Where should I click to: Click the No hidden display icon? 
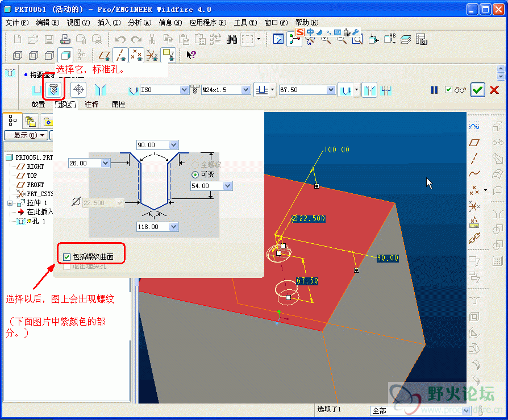(49, 56)
